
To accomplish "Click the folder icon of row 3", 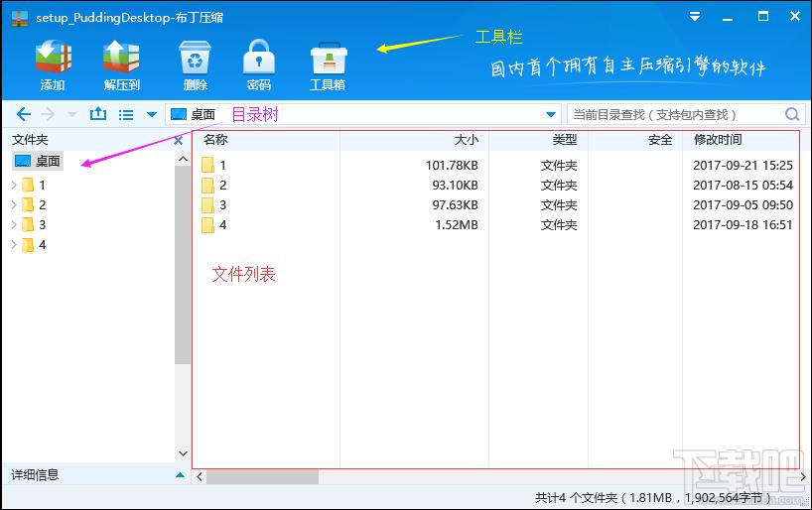I will pos(207,205).
